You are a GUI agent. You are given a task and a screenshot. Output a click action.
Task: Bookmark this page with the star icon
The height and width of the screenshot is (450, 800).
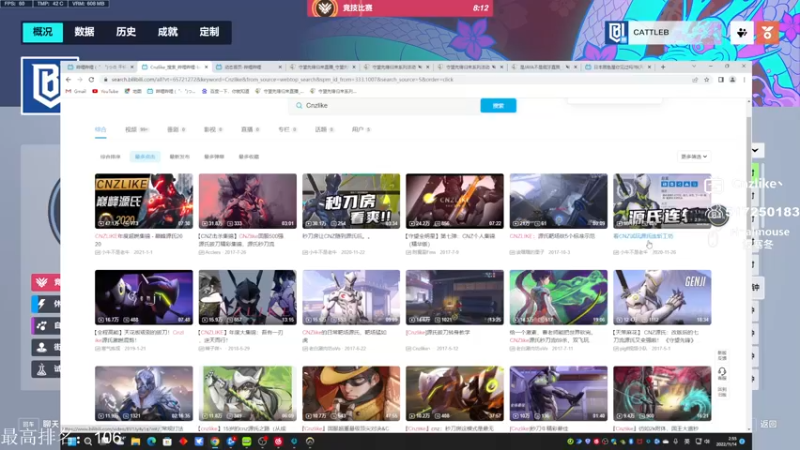coord(707,80)
